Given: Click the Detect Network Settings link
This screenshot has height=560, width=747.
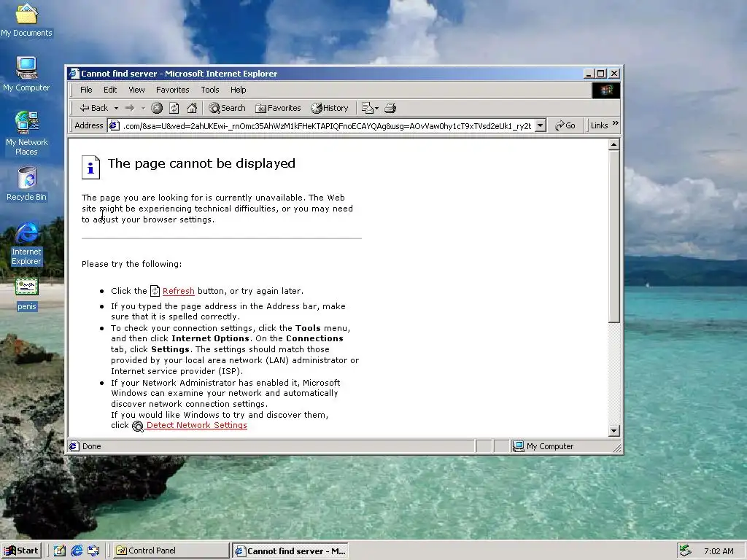Looking at the screenshot, I should [x=197, y=425].
